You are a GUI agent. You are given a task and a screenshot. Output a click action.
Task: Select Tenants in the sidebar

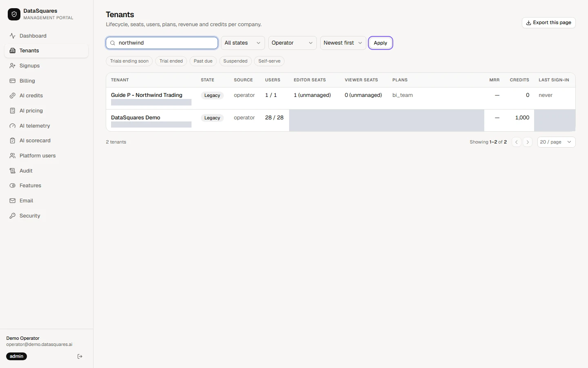pos(46,51)
